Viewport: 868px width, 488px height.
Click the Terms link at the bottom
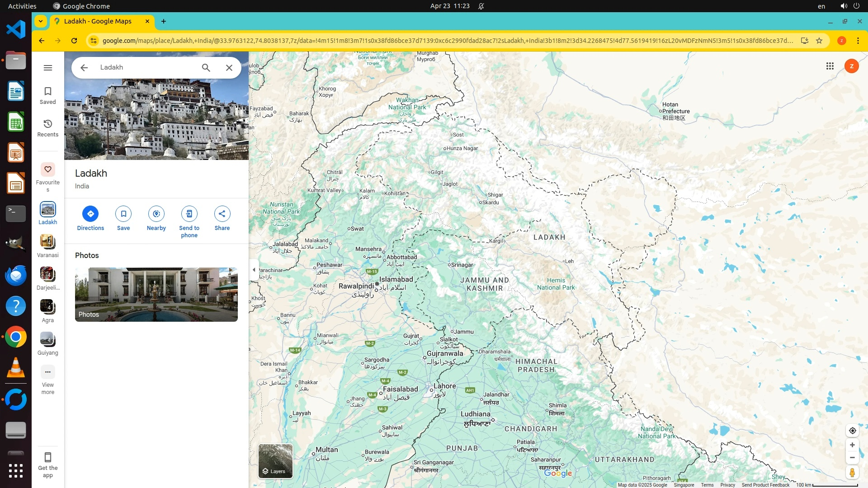click(x=707, y=485)
